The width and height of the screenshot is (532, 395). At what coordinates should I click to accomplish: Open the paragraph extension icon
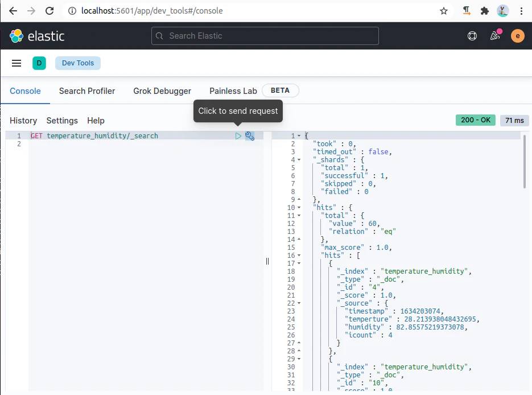coord(467,11)
